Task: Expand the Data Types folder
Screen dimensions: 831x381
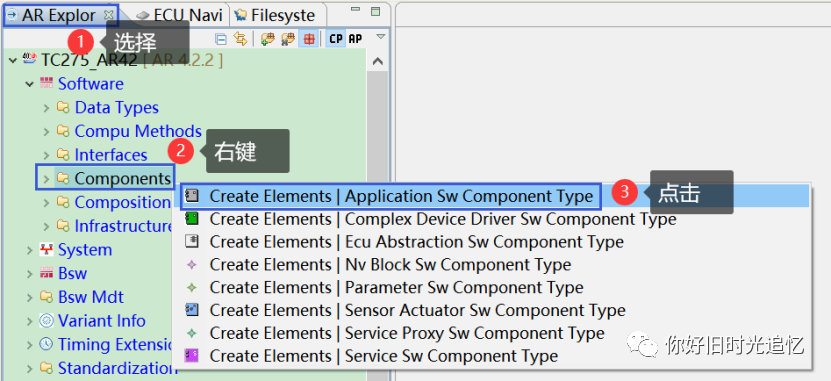Action: click(47, 108)
